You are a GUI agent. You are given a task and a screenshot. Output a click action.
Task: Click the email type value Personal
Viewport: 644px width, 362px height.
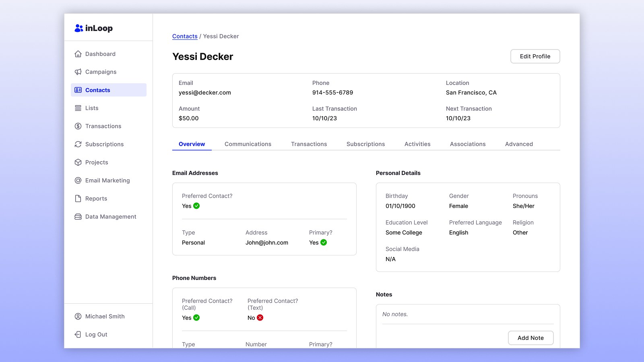coord(193,243)
